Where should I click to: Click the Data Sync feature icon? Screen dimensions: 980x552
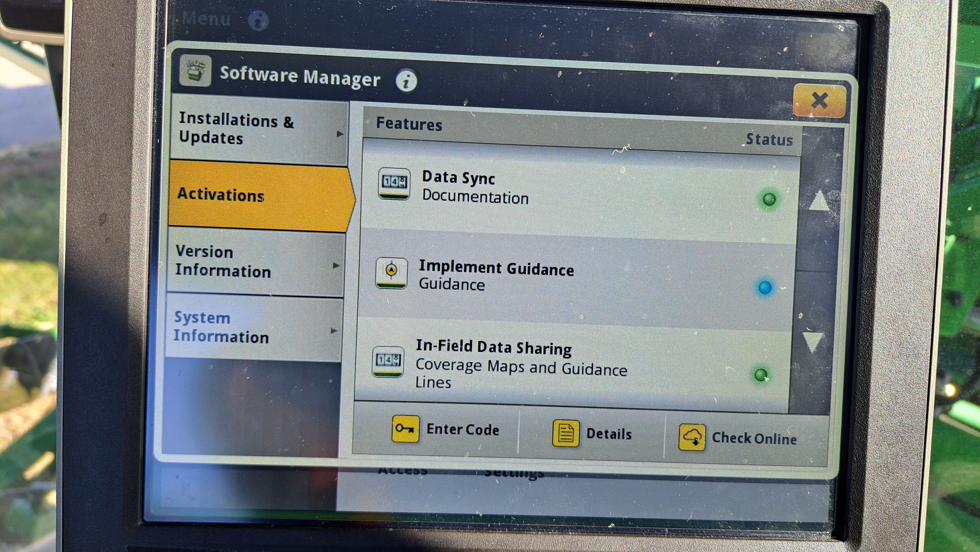(394, 183)
